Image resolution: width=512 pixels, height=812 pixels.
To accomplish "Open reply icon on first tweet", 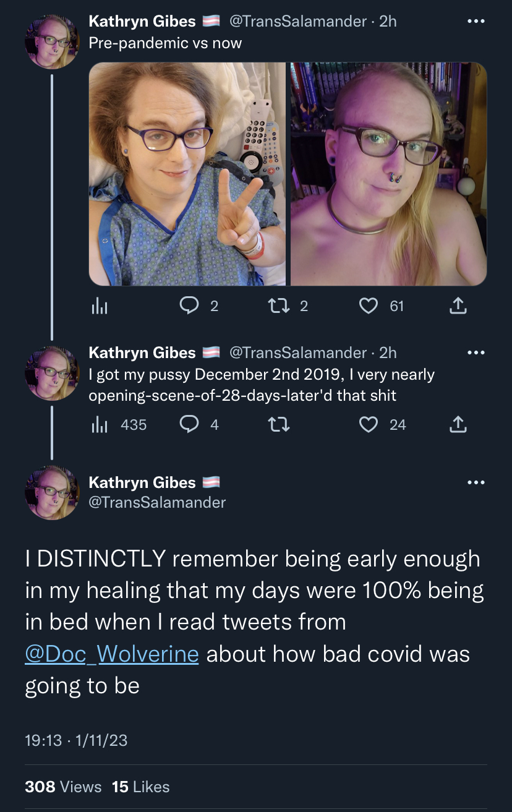I will click(x=188, y=306).
